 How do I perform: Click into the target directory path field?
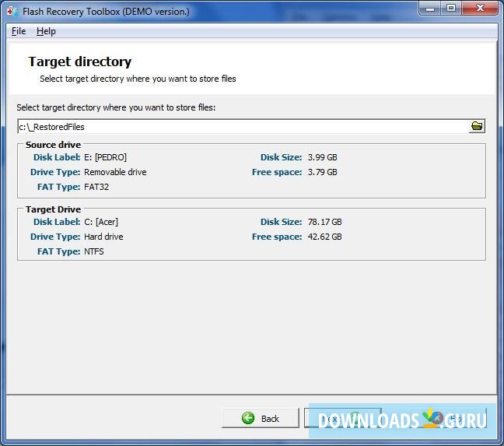[243, 126]
